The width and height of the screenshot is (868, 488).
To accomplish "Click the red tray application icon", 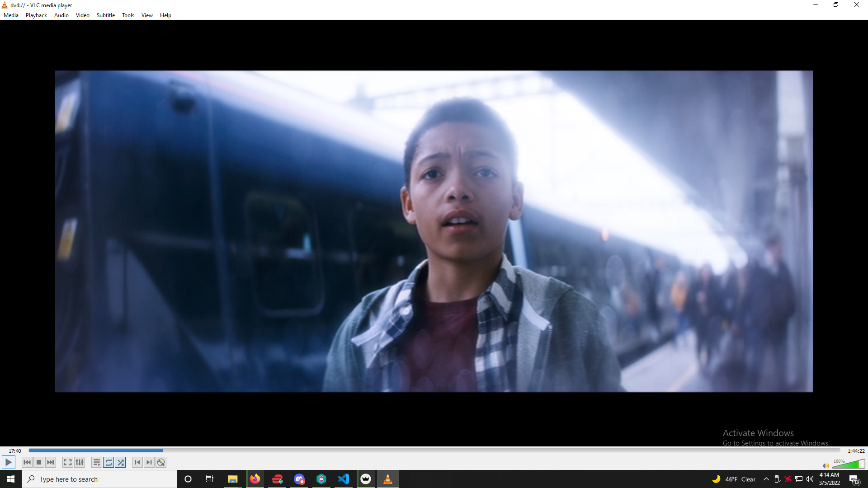I will click(x=788, y=479).
